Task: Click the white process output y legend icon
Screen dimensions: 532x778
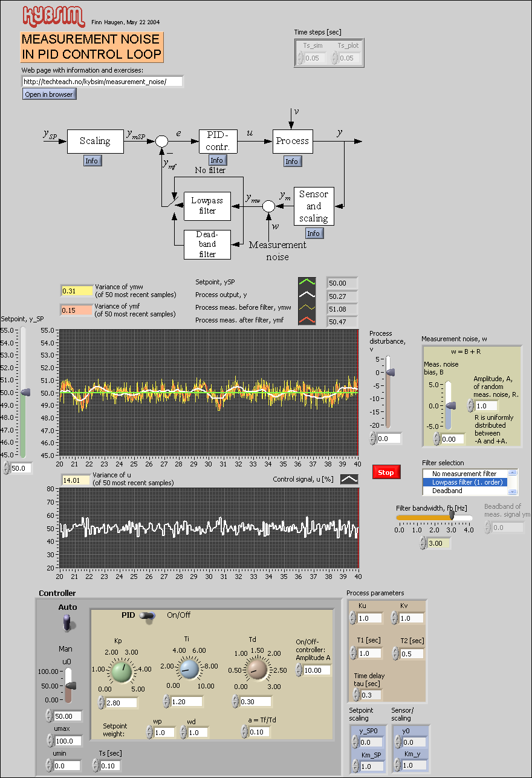Action: point(307,295)
